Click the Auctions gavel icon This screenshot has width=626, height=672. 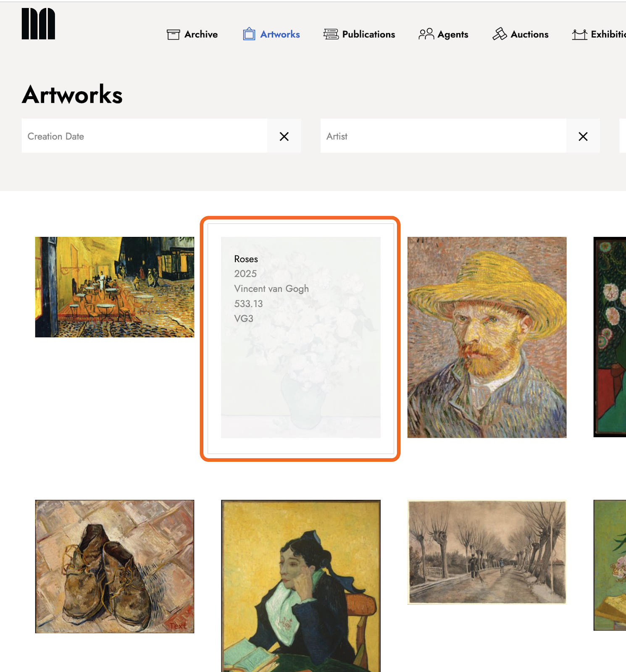pyautogui.click(x=500, y=34)
